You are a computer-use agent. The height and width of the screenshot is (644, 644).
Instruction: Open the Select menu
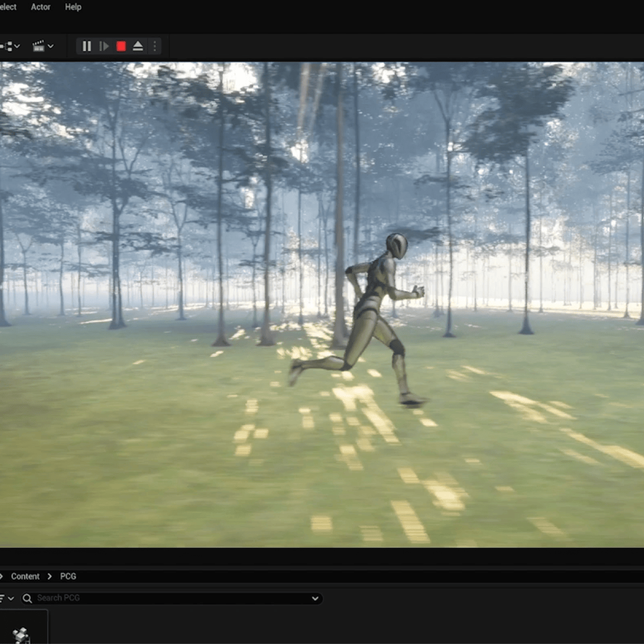[x=6, y=7]
